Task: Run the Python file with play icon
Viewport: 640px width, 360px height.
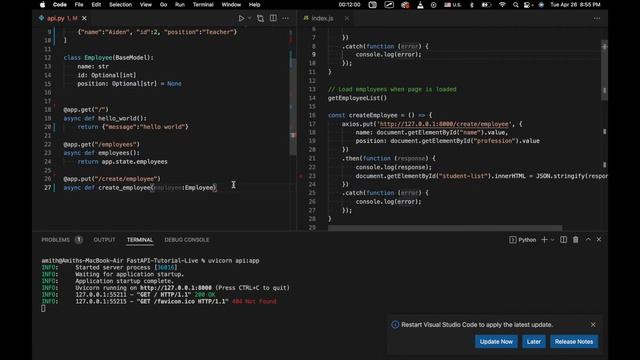Action: [241, 18]
